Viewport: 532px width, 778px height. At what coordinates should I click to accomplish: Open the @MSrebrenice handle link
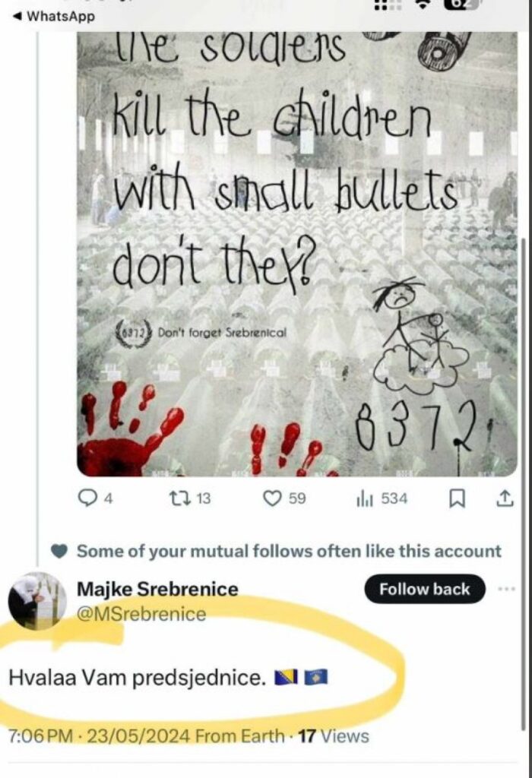pos(141,614)
